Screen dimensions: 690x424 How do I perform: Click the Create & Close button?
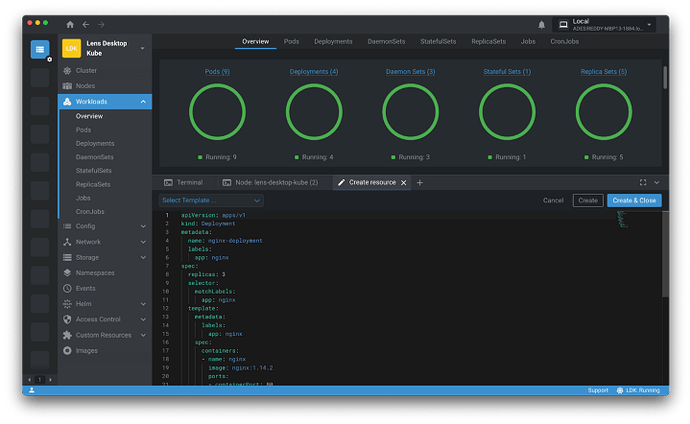click(634, 200)
